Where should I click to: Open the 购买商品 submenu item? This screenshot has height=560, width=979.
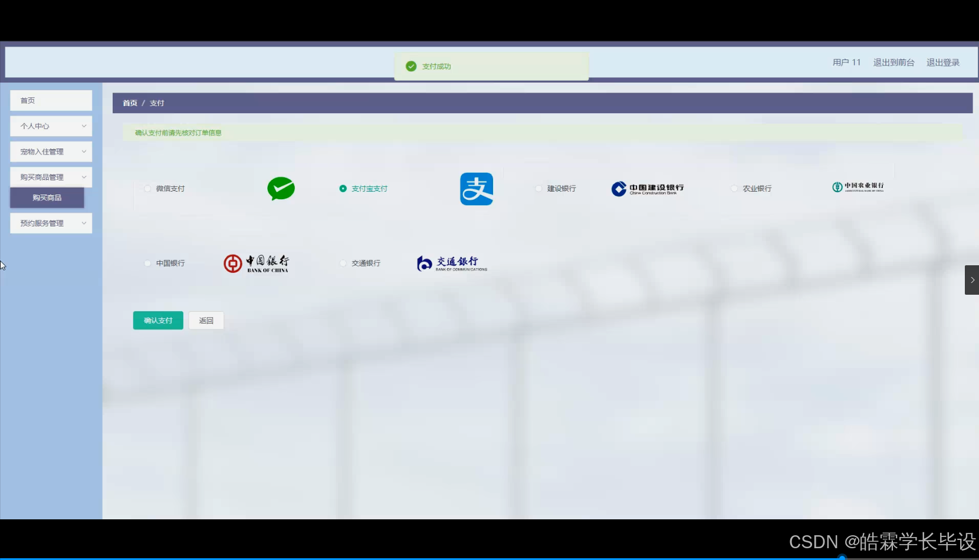coord(47,197)
